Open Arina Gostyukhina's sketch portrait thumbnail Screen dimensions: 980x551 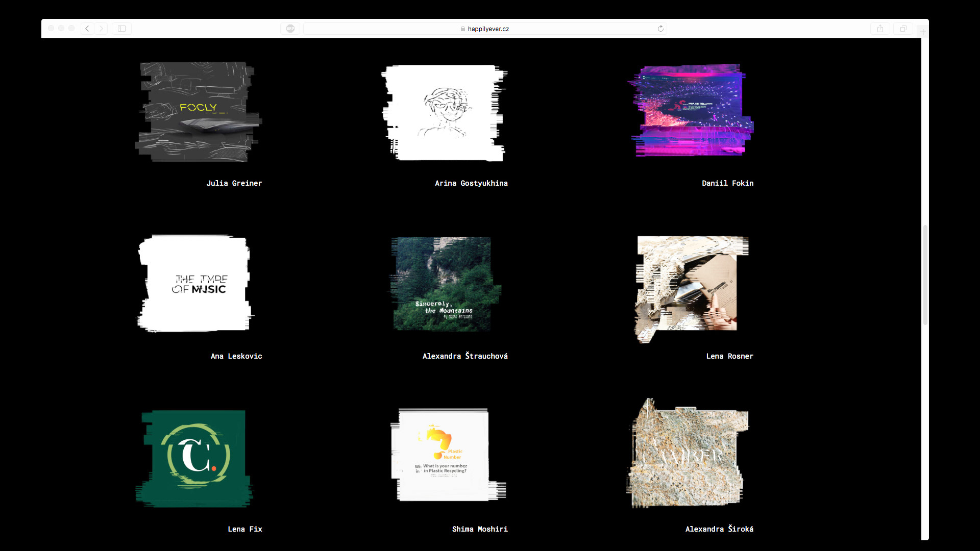[444, 112]
